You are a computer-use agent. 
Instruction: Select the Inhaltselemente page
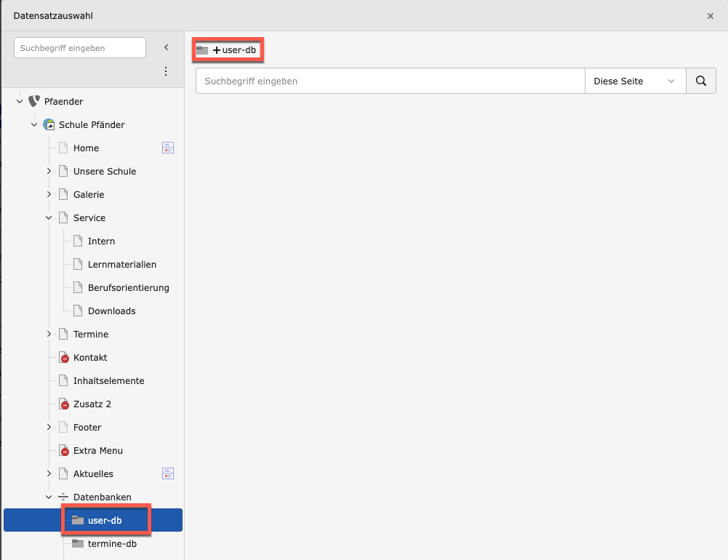[108, 381]
